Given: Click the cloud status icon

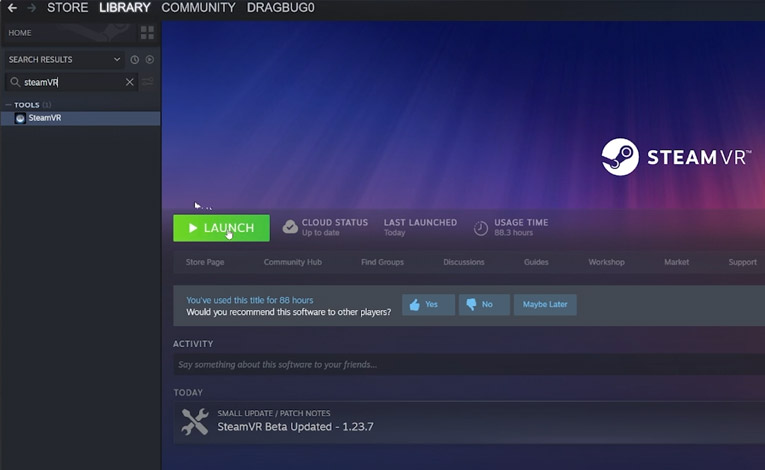Looking at the screenshot, I should (x=290, y=227).
